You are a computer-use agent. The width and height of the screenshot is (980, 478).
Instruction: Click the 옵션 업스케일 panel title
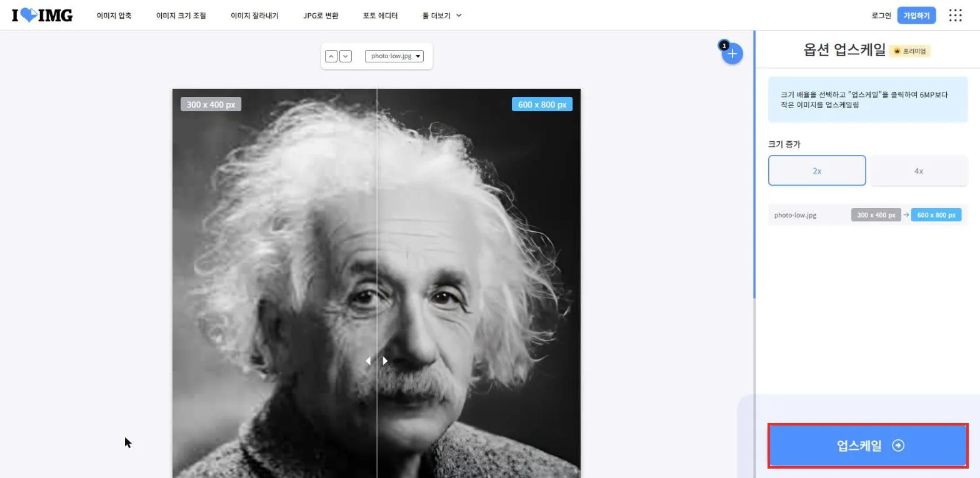click(x=844, y=51)
